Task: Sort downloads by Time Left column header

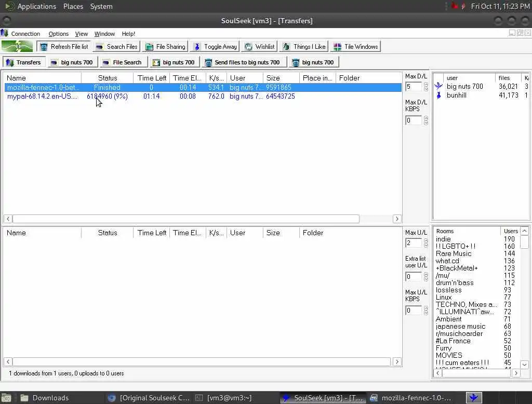Action: point(152,78)
